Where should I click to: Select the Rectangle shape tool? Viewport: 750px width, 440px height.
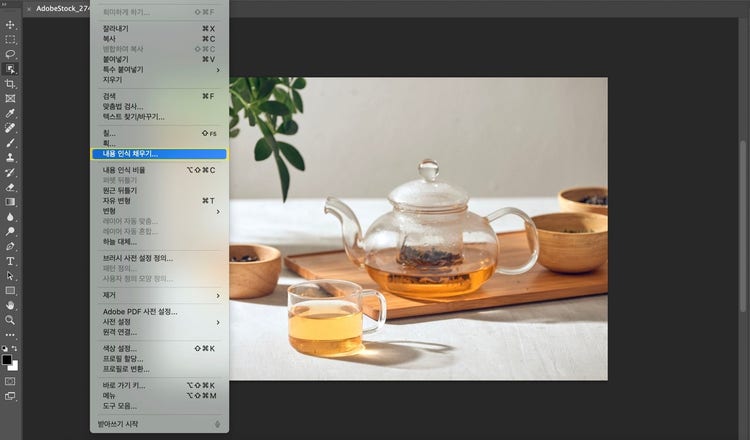10,291
